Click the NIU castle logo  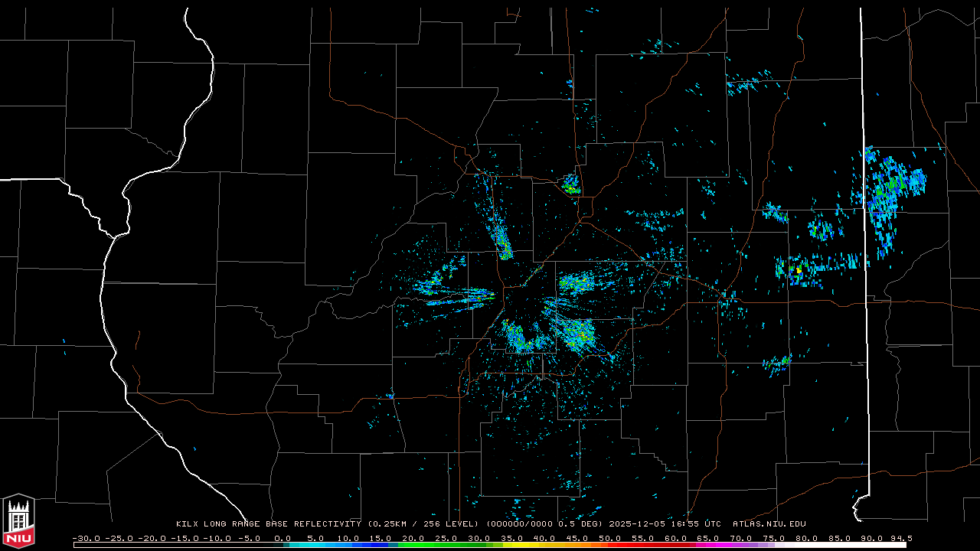tap(18, 520)
